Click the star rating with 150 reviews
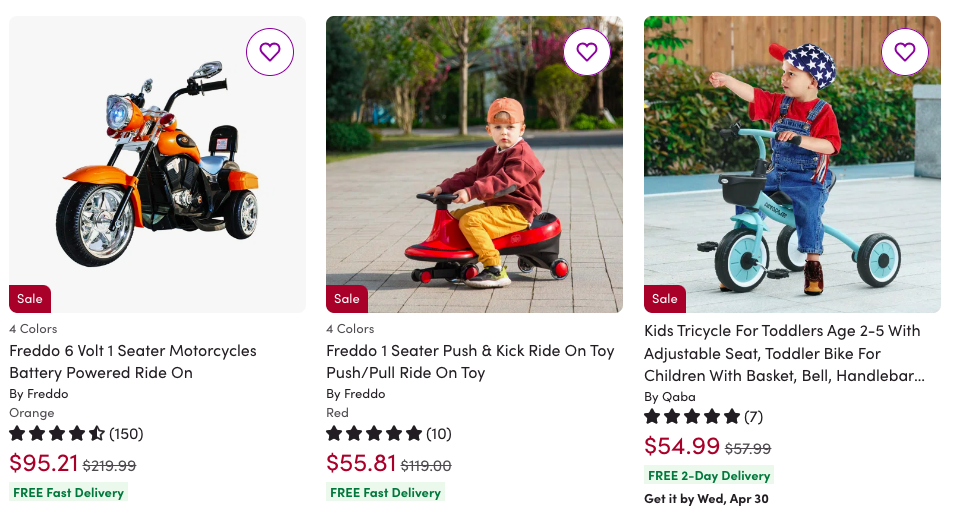974x508 pixels. 76,434
